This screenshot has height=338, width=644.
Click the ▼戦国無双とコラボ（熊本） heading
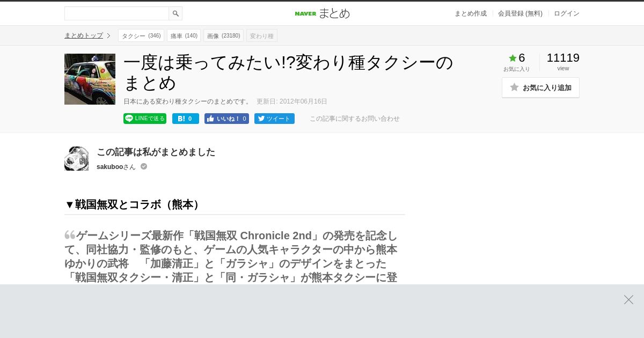[x=134, y=204]
